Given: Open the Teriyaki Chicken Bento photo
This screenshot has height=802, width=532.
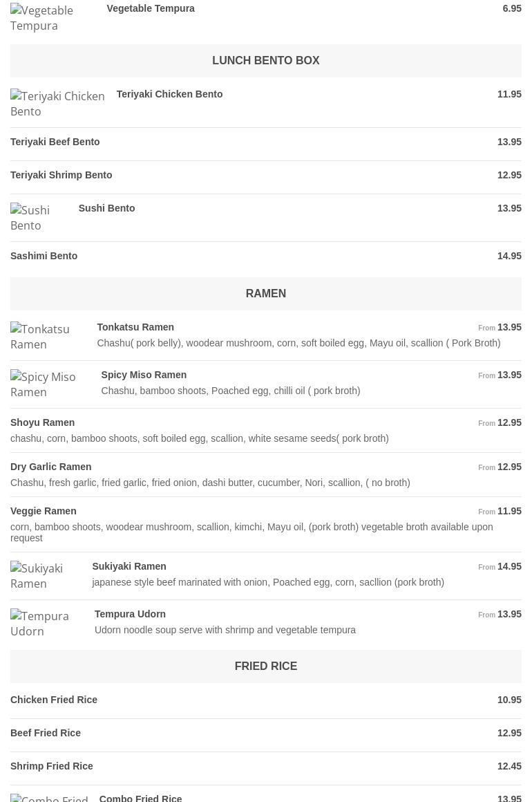Looking at the screenshot, I should 57,104.
